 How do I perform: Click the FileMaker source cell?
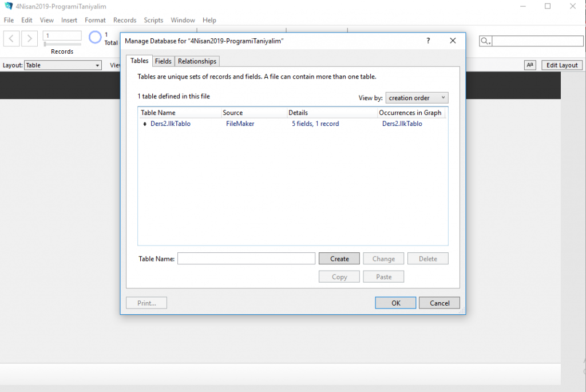240,124
